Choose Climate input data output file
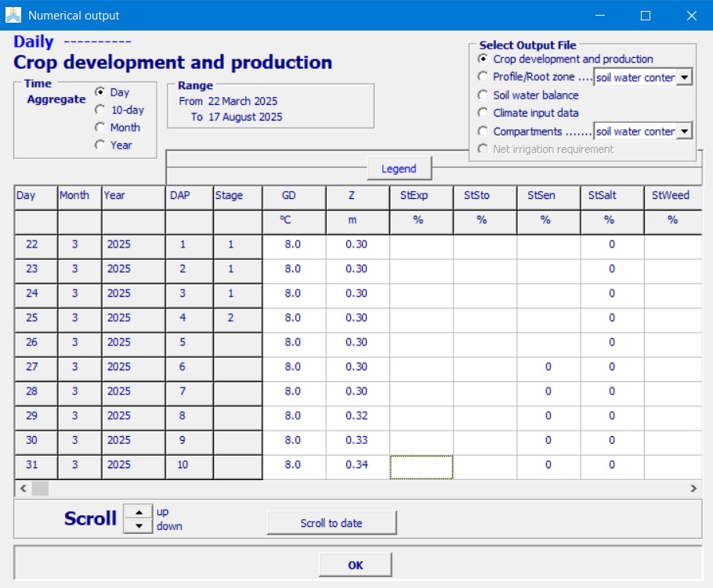Screen dimensions: 713x588 click(x=483, y=113)
